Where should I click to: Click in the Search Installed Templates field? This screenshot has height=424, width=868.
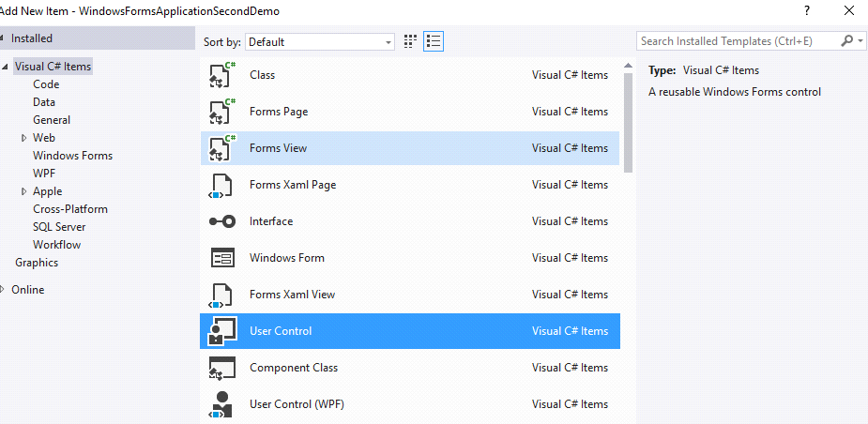coord(738,41)
